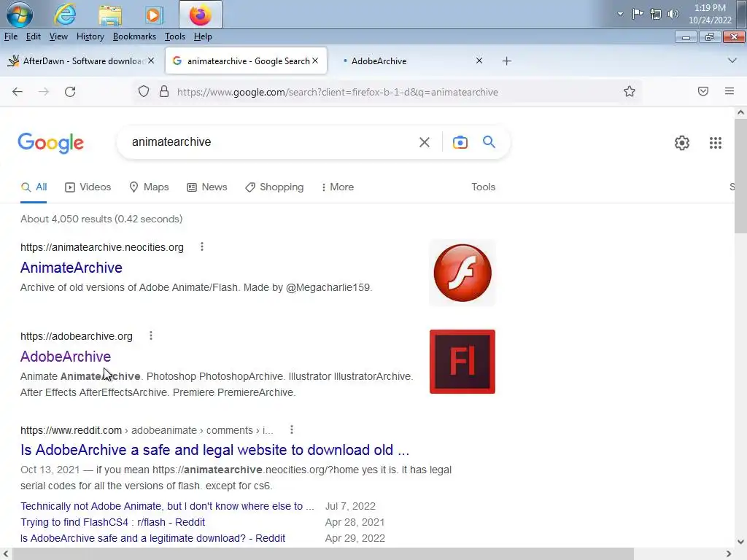Clear the search query with X

pos(425,142)
